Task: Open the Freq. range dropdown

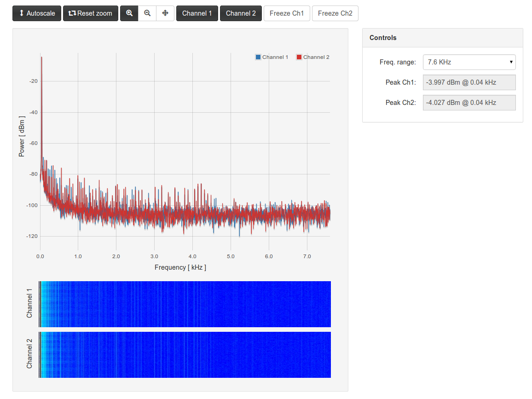Action: point(469,62)
